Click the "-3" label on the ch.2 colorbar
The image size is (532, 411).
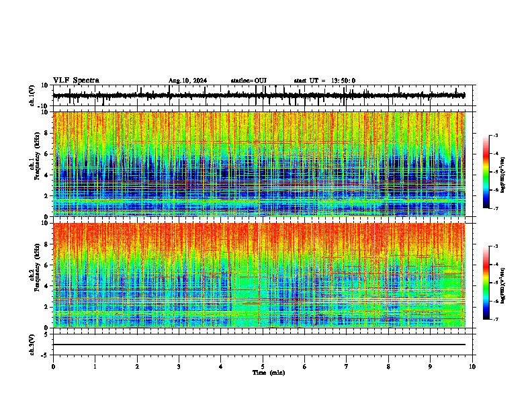(495, 246)
